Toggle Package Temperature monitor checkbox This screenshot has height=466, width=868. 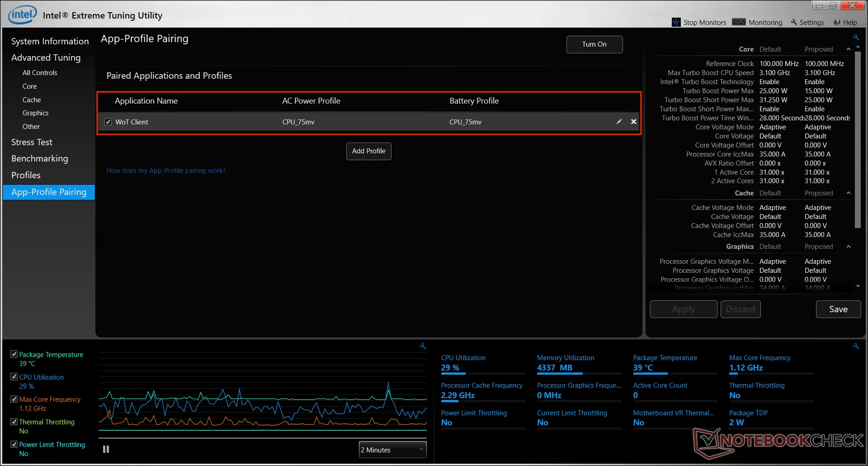14,354
